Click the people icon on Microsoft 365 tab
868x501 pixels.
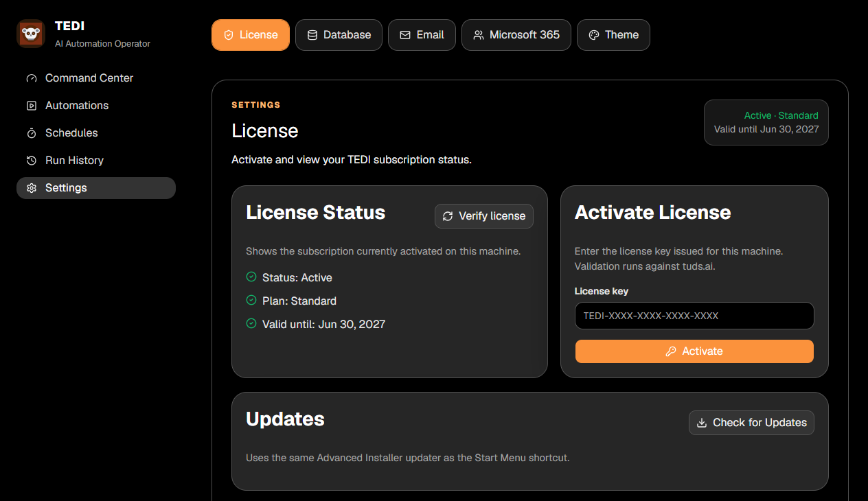pos(479,35)
